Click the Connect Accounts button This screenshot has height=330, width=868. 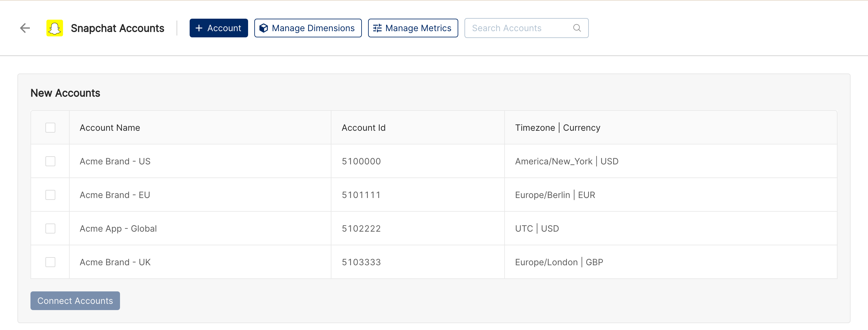coord(75,301)
